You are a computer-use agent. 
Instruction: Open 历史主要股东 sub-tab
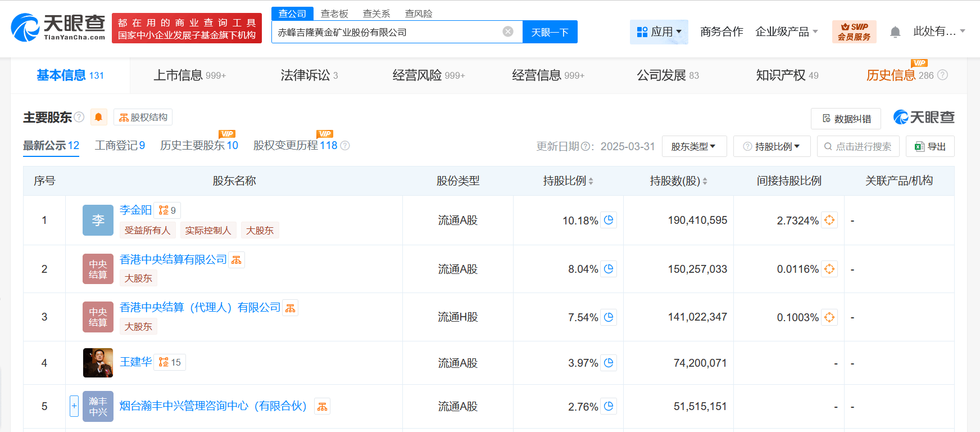click(x=199, y=146)
